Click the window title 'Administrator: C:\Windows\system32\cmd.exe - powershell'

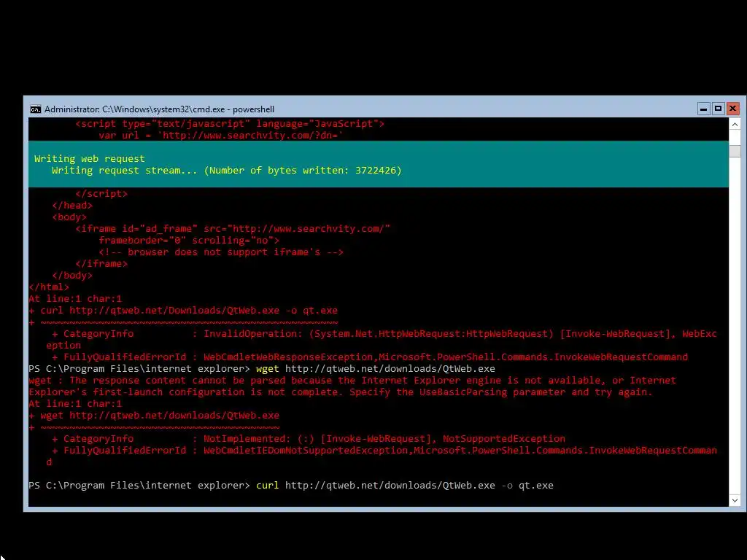coord(159,109)
